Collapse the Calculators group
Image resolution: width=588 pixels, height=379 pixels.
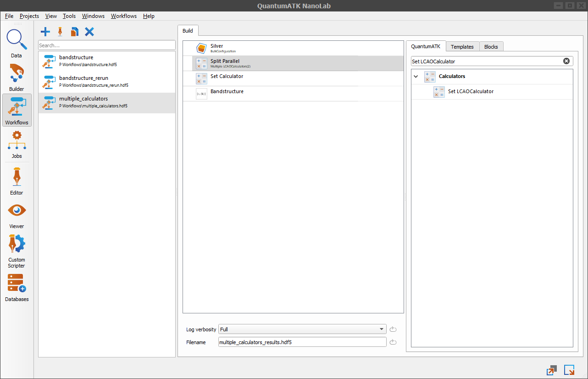click(x=416, y=77)
